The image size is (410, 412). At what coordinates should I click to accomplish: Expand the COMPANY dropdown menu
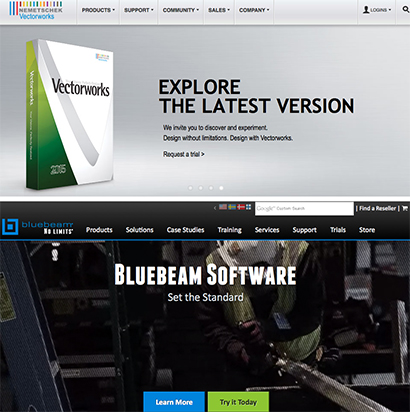point(254,10)
